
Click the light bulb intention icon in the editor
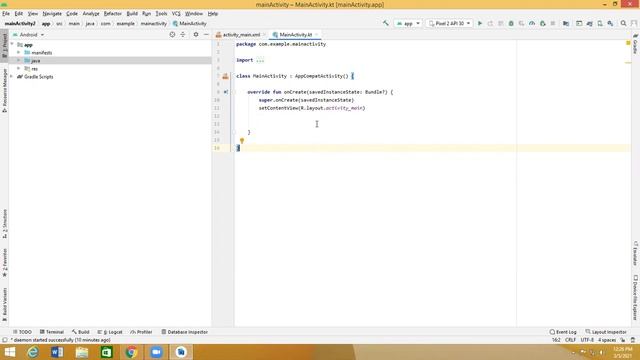(x=242, y=141)
